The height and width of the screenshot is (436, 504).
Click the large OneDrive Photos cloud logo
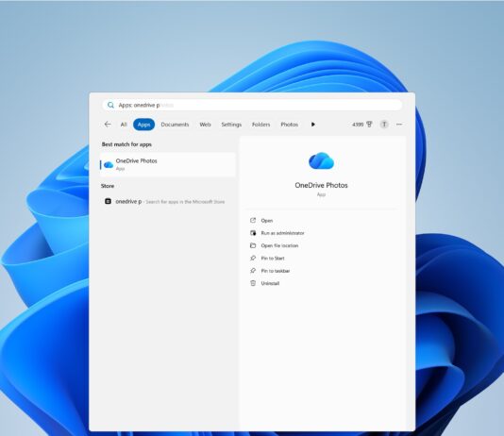click(x=321, y=160)
